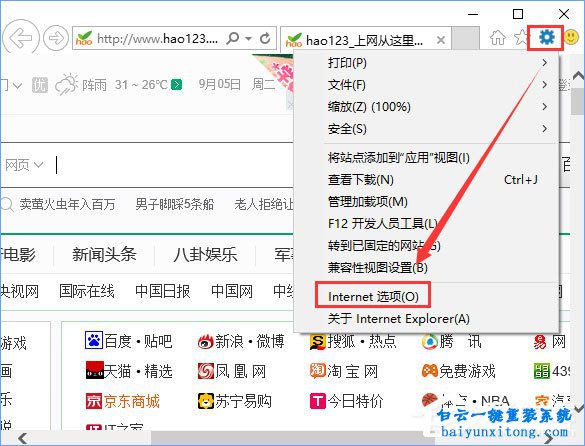This screenshot has width=585, height=446.
Task: Select F12 开发人员工具(L)
Action: click(x=427, y=224)
